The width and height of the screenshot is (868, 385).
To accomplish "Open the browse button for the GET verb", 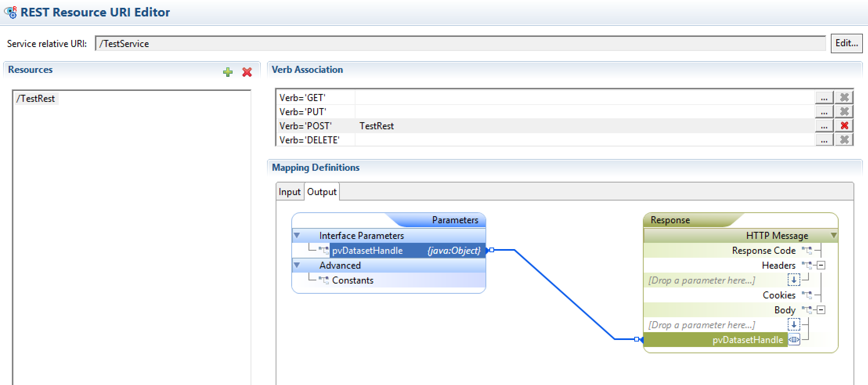I will pos(824,97).
